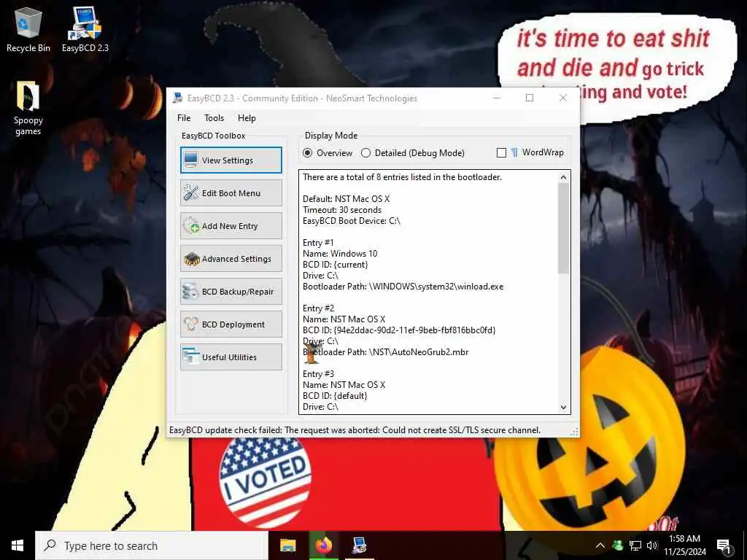The width and height of the screenshot is (747, 560).
Task: Click the 'Entry #3' heading text
Action: (318, 374)
